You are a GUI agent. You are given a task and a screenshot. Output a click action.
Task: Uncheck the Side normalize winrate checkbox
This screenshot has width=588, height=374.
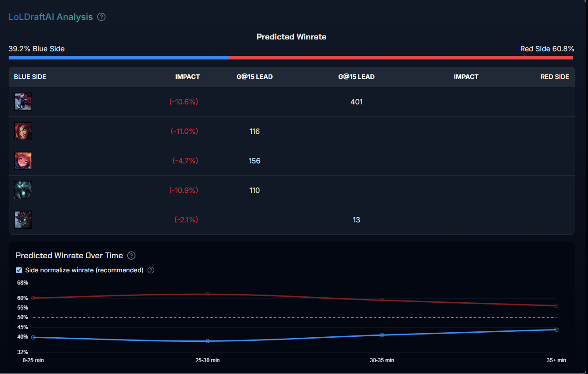coord(19,270)
